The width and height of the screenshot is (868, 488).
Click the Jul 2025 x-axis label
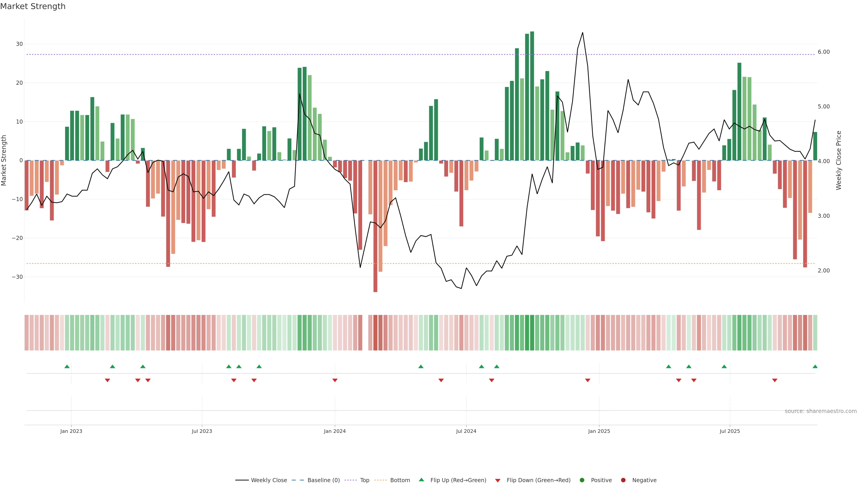(x=729, y=431)
